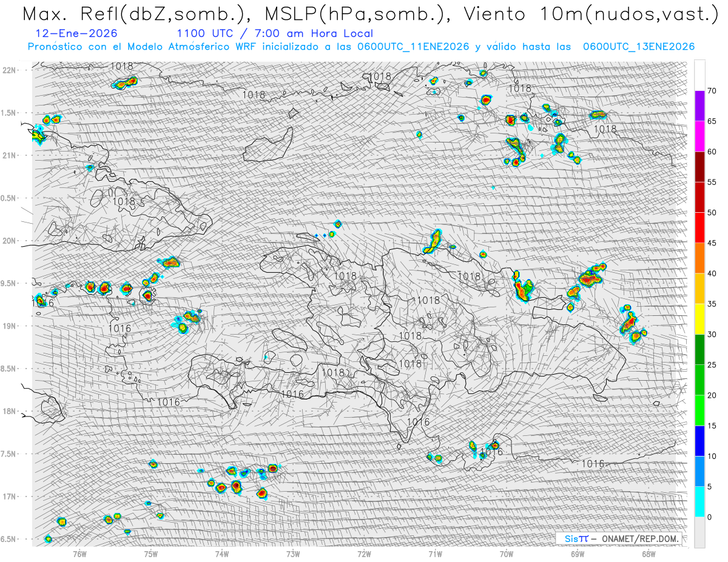Click the 'Viento 10m(nudos,vast.)' title text
Image resolution: width=728 pixels, height=562 pixels.
coord(593,14)
